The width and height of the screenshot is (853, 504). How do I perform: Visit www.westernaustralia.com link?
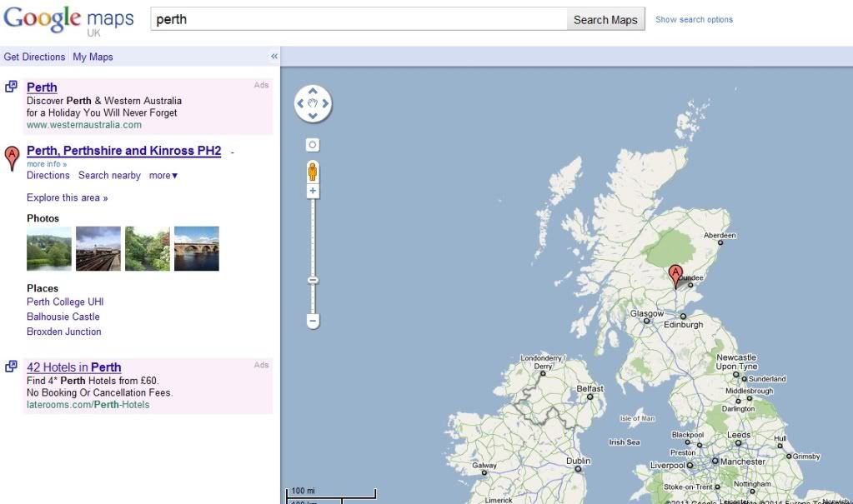pyautogui.click(x=83, y=125)
